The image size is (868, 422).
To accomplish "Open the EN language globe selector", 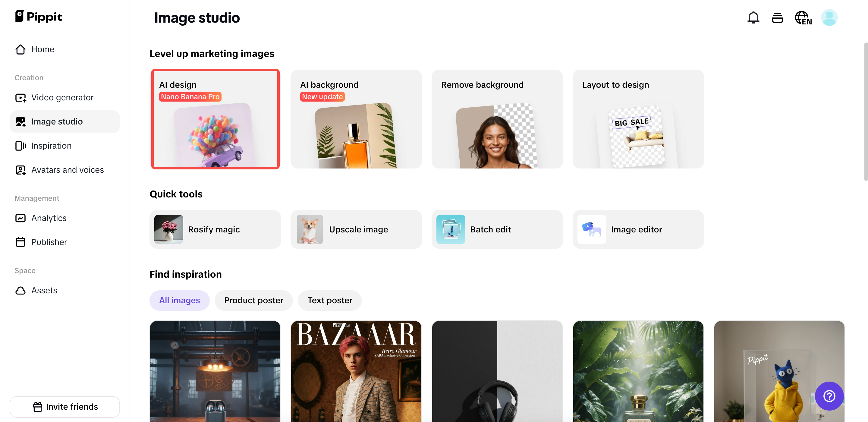I will coord(803,17).
